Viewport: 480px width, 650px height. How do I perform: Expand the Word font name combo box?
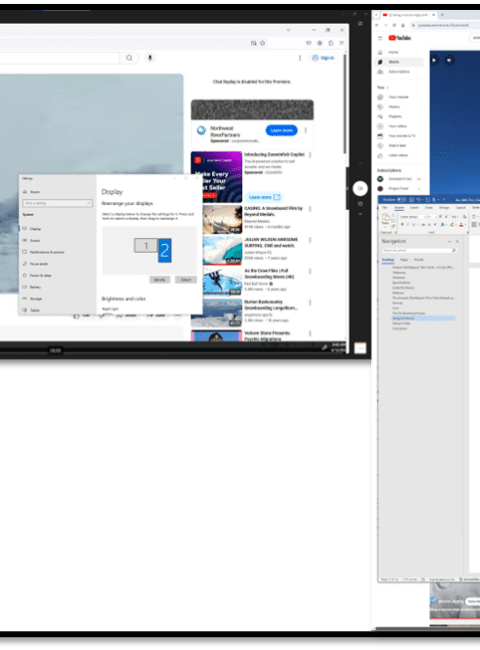(x=424, y=216)
